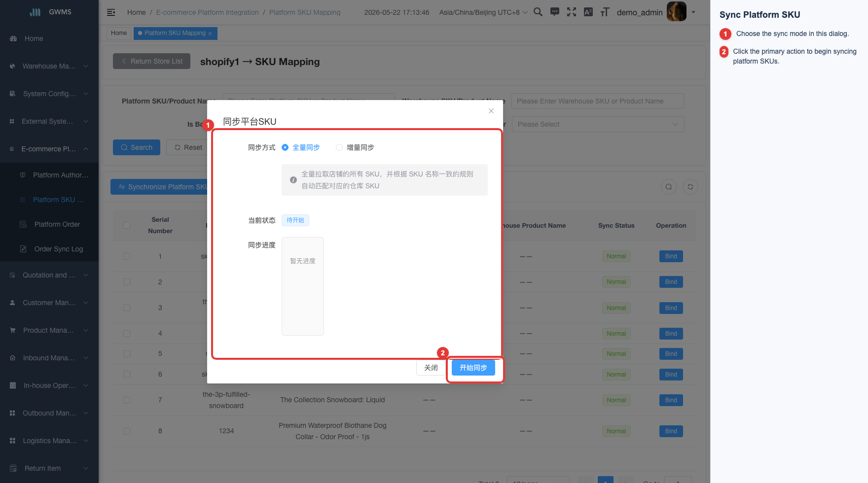Image resolution: width=868 pixels, height=483 pixels.
Task: Click the 关闭 button in dialog
Action: point(431,368)
